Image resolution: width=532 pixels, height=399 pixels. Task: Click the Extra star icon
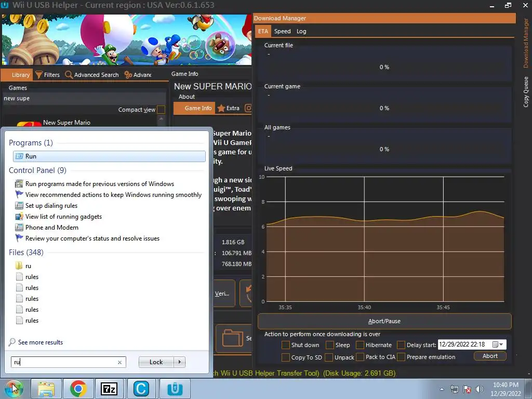point(221,108)
